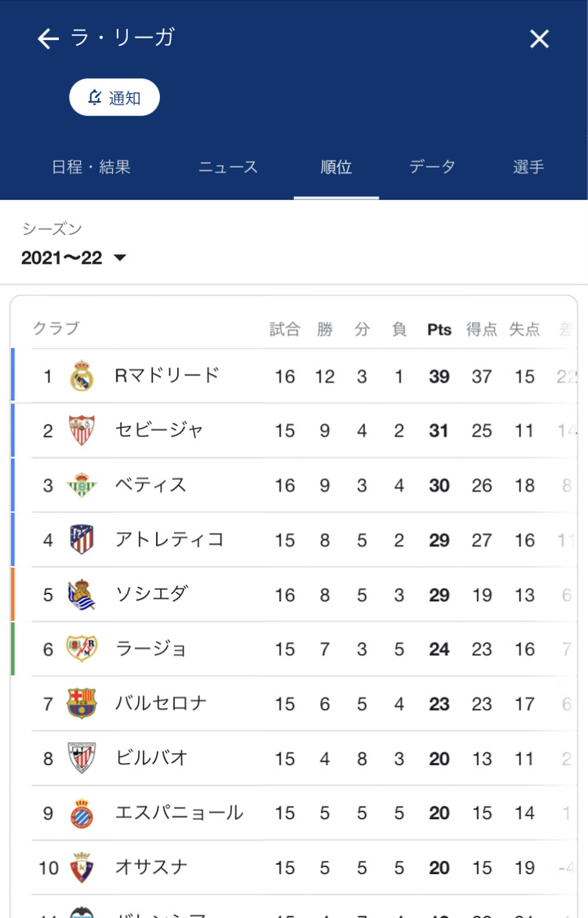The height and width of the screenshot is (918, 588).
Task: Click the Pts column header
Action: pyautogui.click(x=439, y=330)
